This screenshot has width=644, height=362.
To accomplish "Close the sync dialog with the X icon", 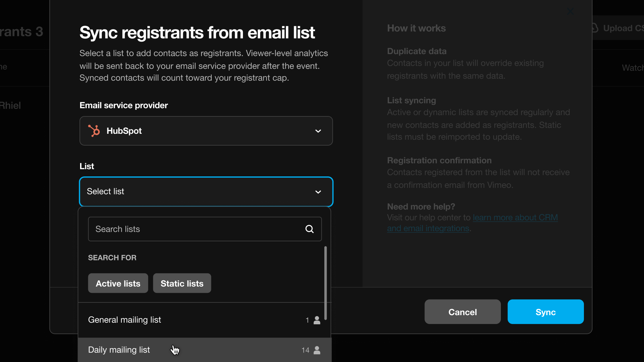I will [570, 11].
